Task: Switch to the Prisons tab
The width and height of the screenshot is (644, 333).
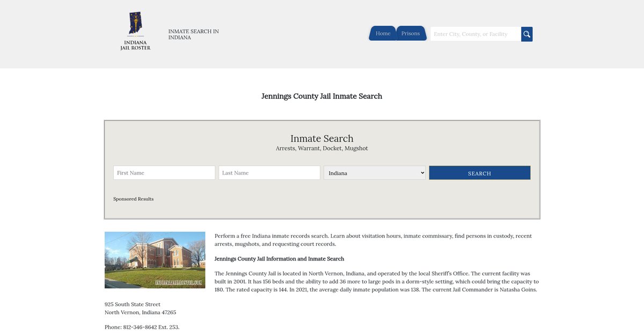Action: (411, 33)
